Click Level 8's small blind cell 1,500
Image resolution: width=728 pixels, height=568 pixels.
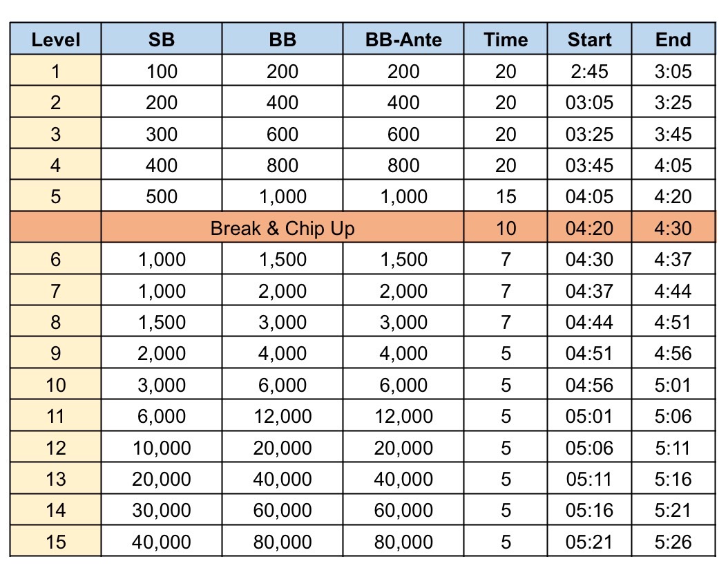[x=162, y=323]
